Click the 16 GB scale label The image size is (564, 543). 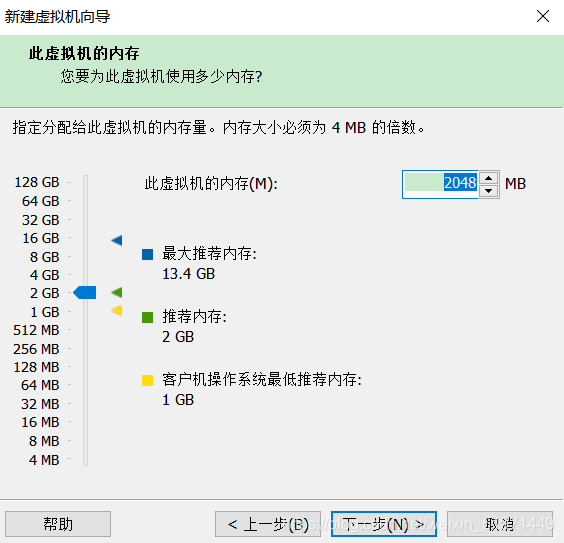(41, 238)
